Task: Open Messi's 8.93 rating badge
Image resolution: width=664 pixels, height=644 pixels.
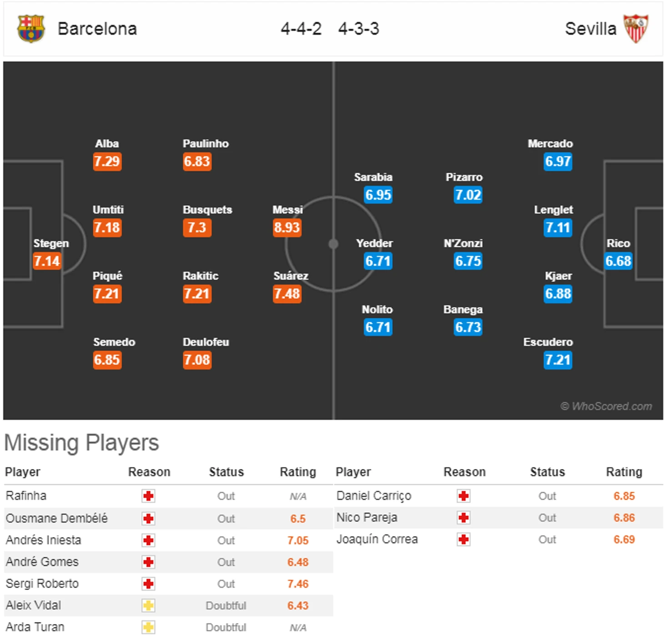Action: point(287,227)
